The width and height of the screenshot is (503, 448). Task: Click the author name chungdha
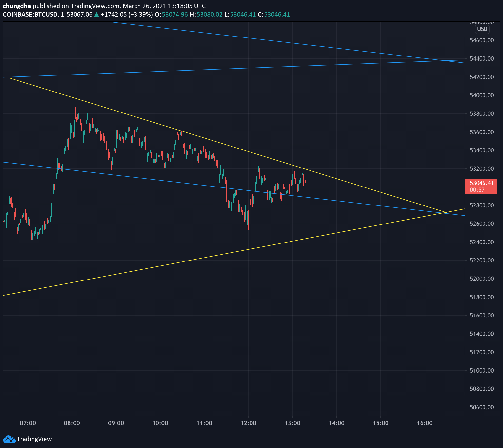click(x=17, y=6)
